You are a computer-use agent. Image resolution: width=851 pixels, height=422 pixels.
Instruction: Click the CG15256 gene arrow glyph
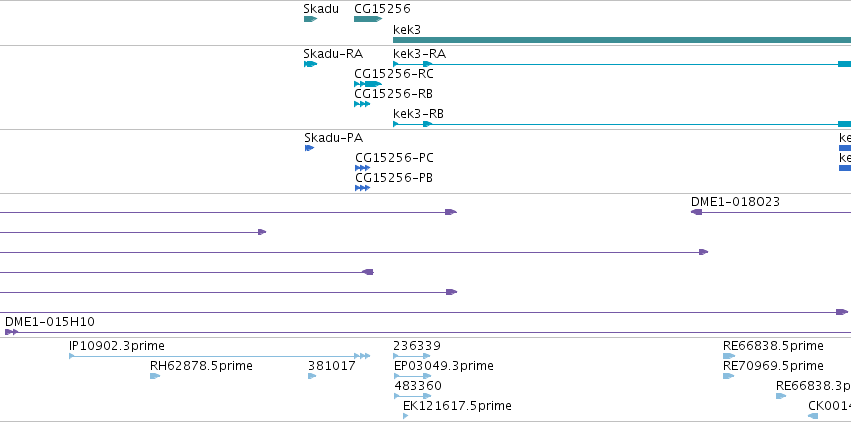368,19
